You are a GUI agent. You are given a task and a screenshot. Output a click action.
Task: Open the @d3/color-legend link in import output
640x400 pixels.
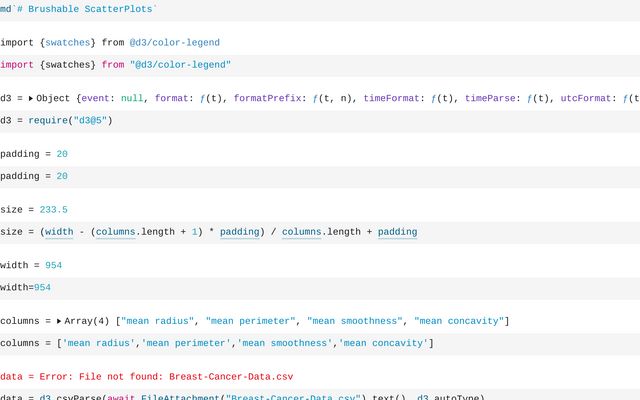(174, 43)
